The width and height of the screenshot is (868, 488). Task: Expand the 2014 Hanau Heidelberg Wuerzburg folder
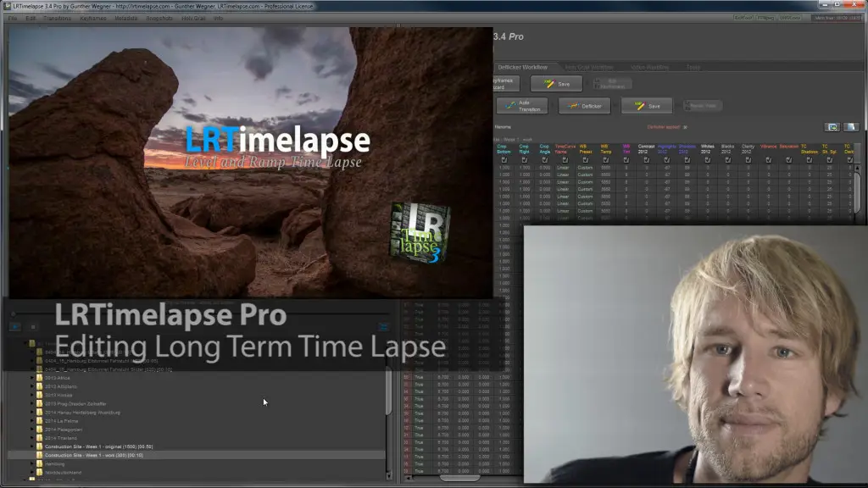click(32, 413)
